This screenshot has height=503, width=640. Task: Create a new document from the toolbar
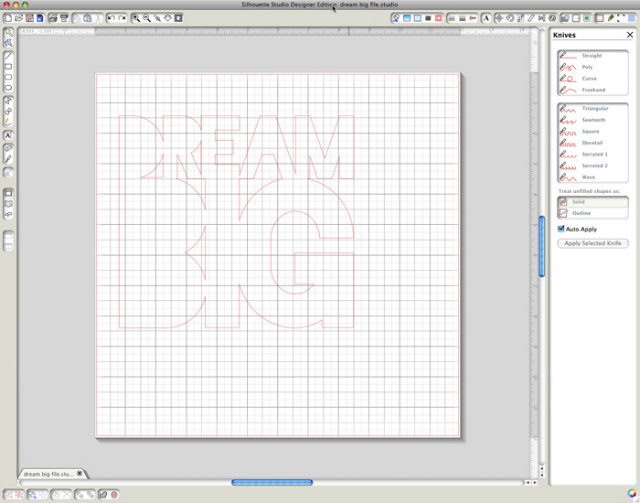8,18
